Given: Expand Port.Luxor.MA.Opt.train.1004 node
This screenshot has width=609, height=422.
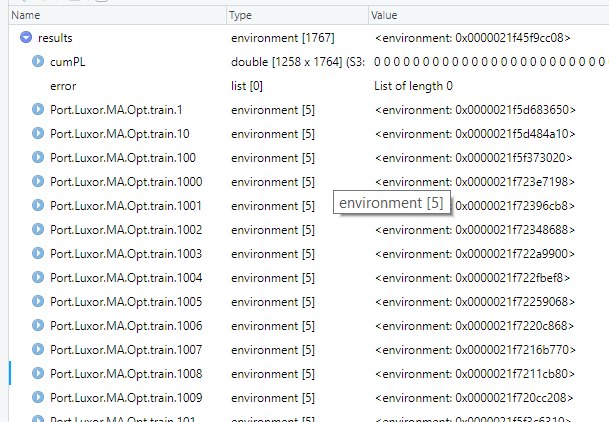Looking at the screenshot, I should pos(38,278).
